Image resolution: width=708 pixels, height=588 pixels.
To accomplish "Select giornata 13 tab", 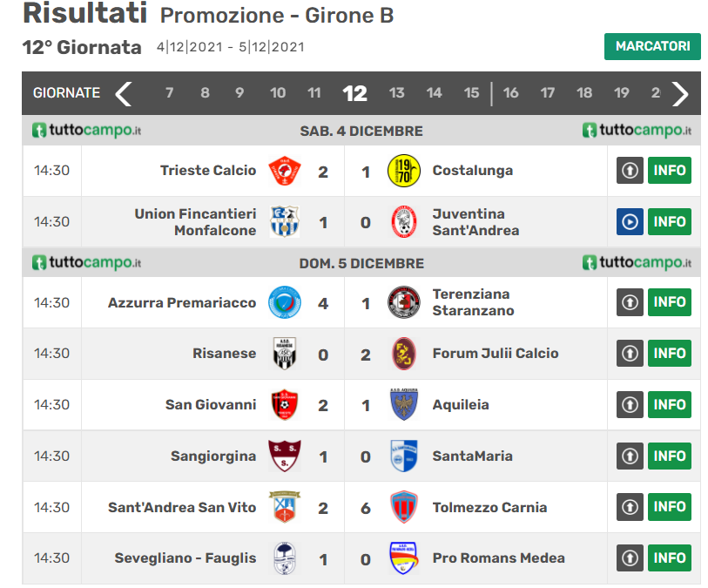I will pyautogui.click(x=396, y=93).
